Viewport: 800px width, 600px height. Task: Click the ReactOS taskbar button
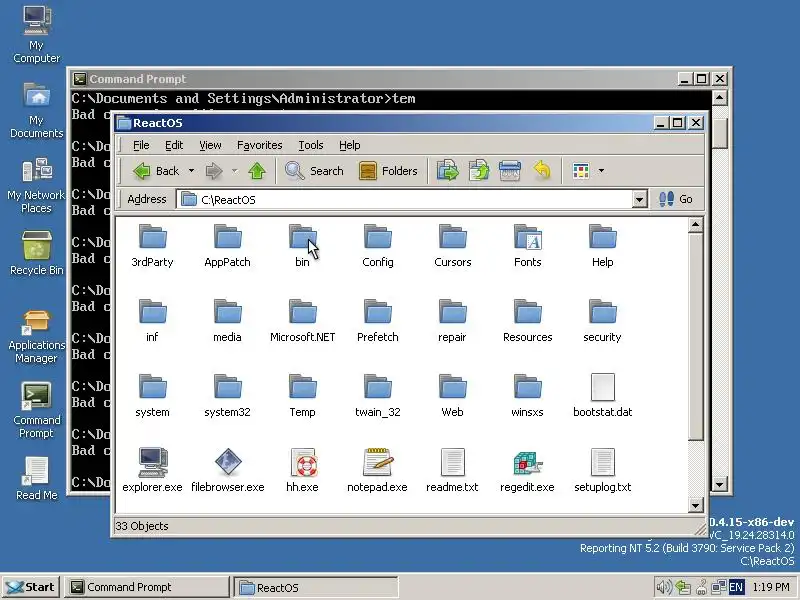click(316, 588)
